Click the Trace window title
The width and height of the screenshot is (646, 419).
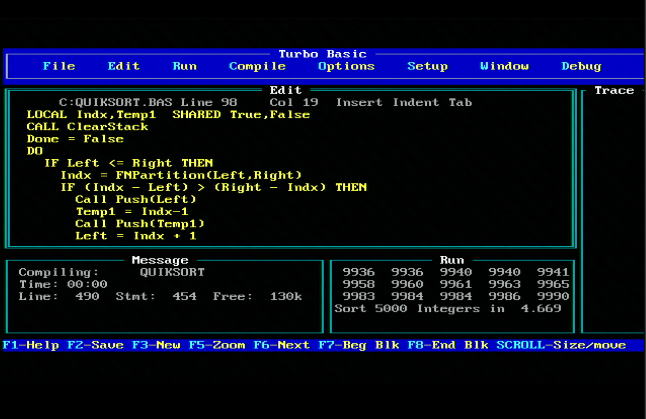614,90
